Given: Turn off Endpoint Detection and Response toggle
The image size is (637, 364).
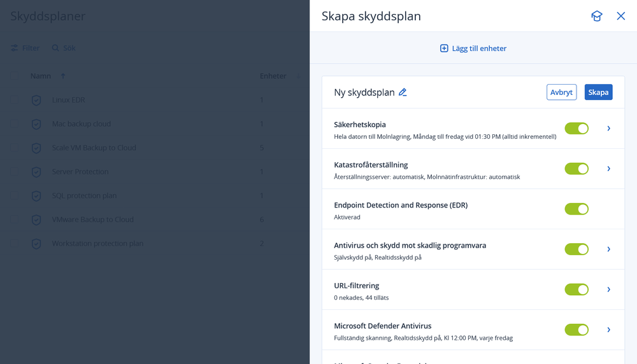Looking at the screenshot, I should click(x=576, y=209).
